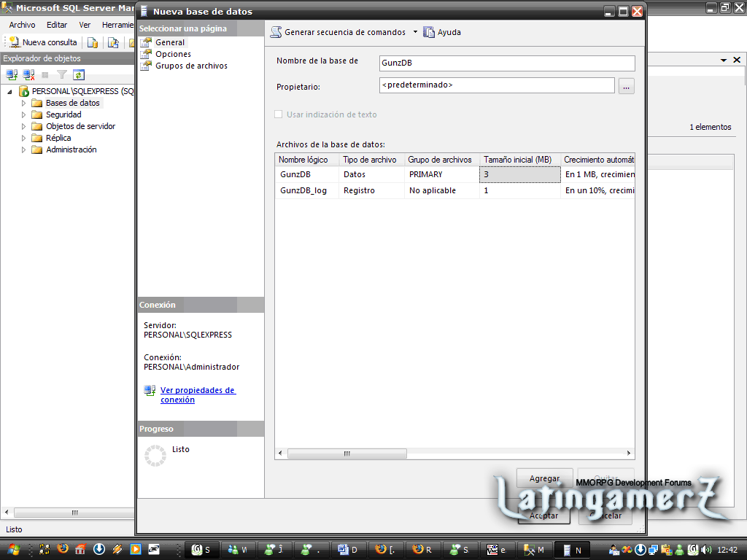Click Registro file type cell
The width and height of the screenshot is (747, 560).
[x=371, y=190]
